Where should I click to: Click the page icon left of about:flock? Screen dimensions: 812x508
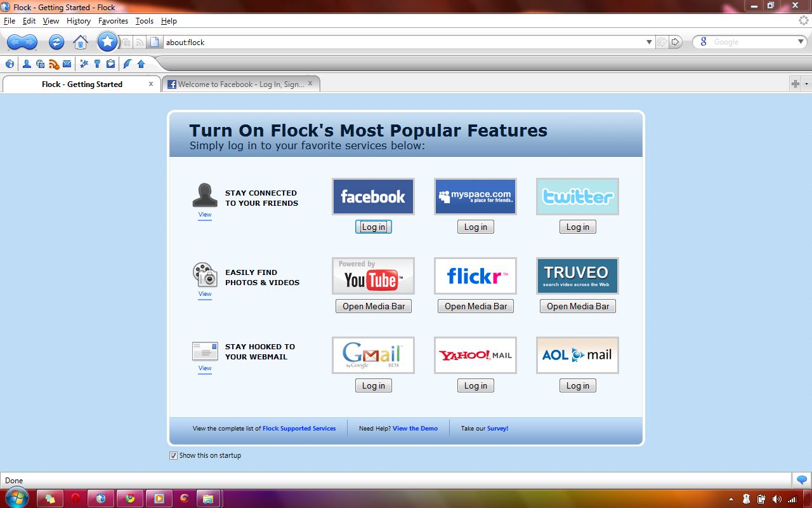154,43
